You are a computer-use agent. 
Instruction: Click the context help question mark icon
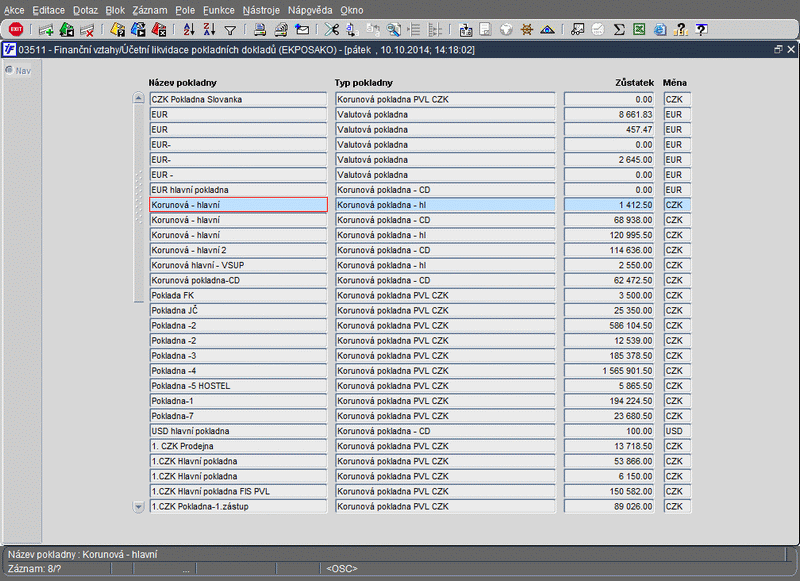click(x=702, y=30)
